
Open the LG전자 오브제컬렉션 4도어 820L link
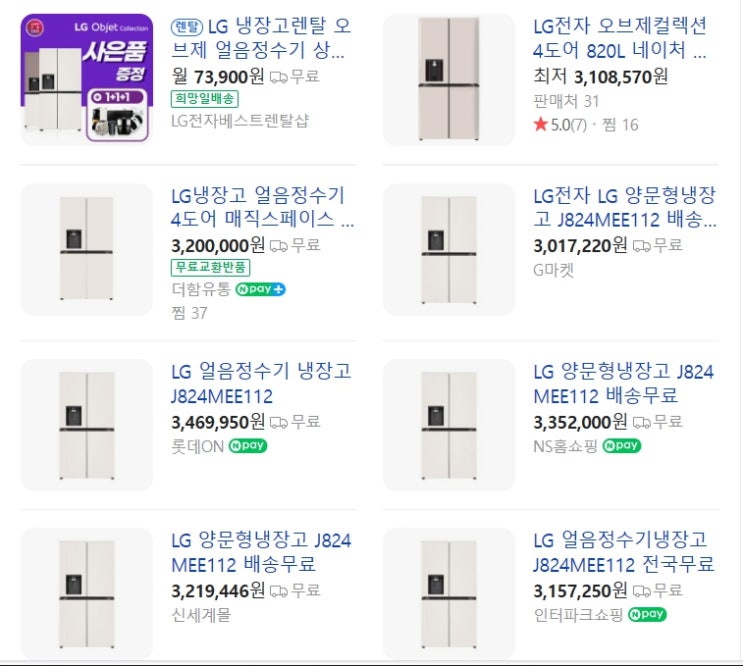click(x=622, y=38)
